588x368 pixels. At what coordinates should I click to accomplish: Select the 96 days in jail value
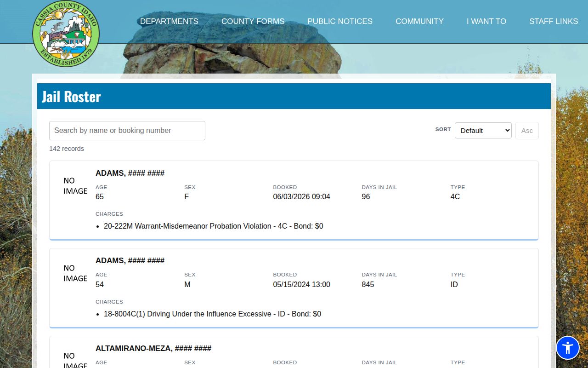[366, 197]
